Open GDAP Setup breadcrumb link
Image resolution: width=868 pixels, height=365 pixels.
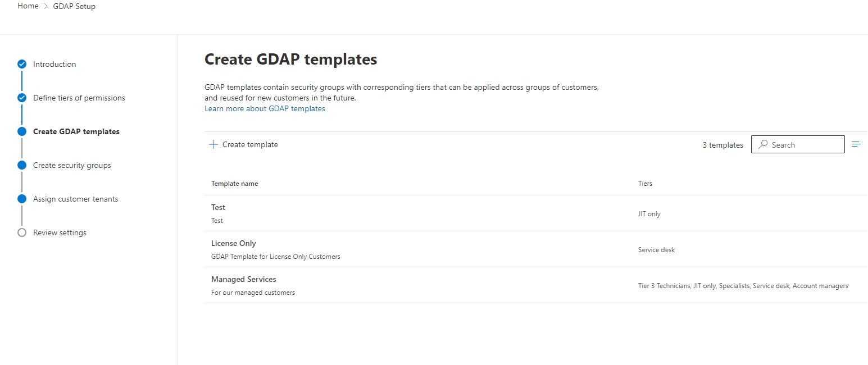point(74,6)
